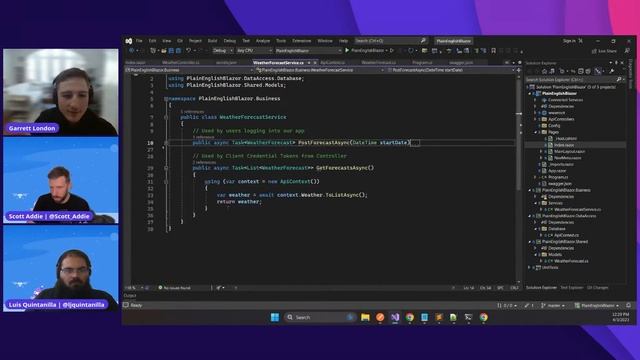The width and height of the screenshot is (640, 360).
Task: Select Index.razor in Solution Explorer
Action: [564, 145]
